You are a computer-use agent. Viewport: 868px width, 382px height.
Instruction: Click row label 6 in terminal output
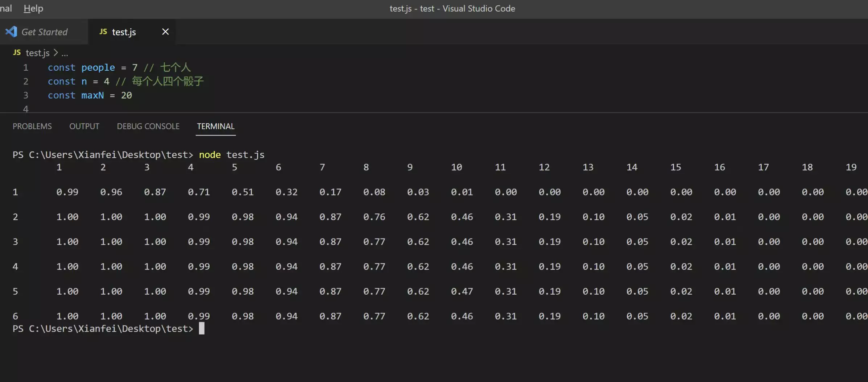click(x=15, y=316)
